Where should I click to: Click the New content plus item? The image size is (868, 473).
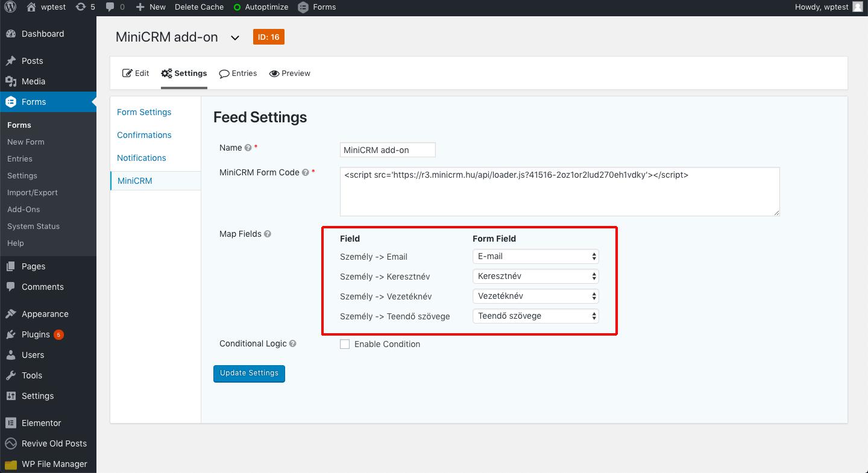[x=151, y=7]
